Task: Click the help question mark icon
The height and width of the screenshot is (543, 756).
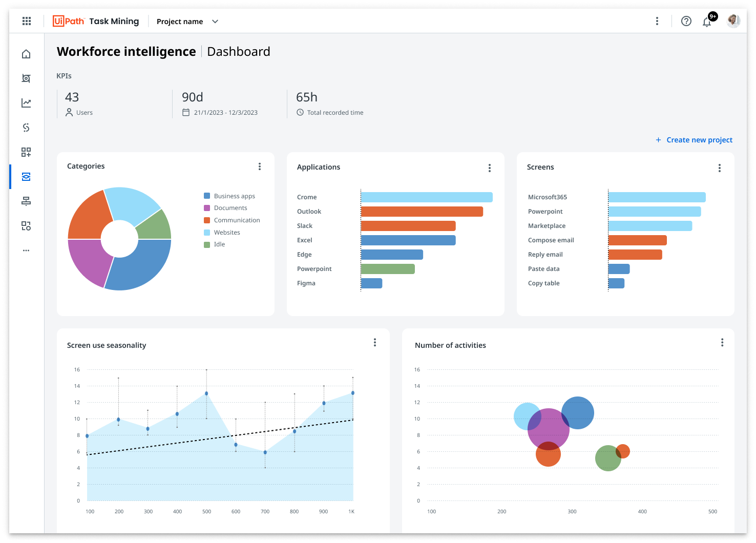Action: (686, 21)
